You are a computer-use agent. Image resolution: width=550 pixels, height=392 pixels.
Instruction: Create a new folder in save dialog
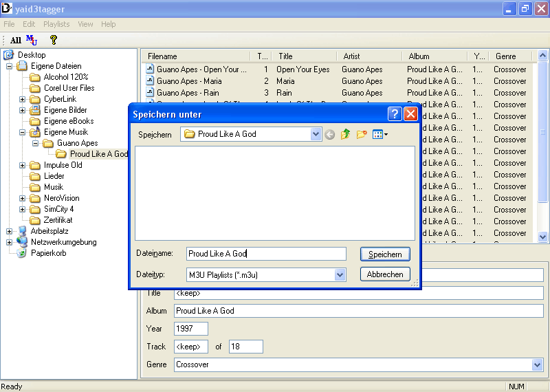tap(362, 134)
